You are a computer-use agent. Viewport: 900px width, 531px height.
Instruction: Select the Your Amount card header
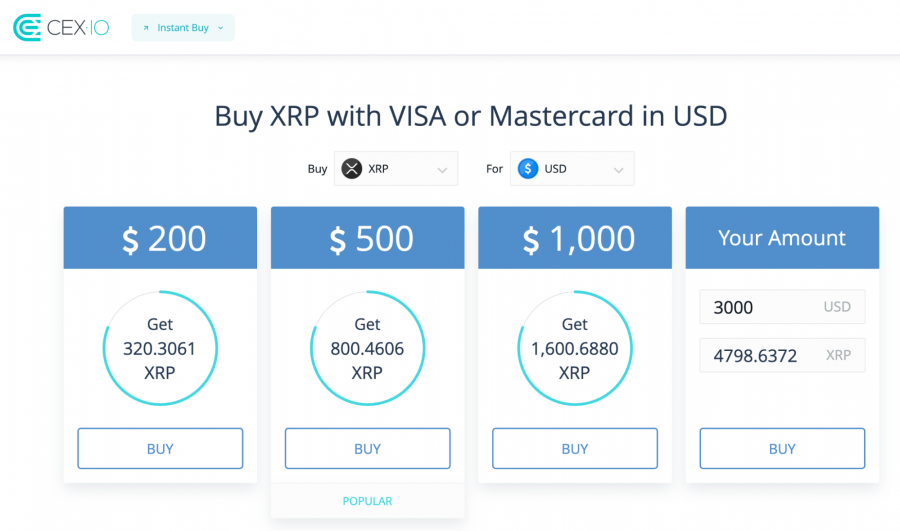[x=782, y=238]
